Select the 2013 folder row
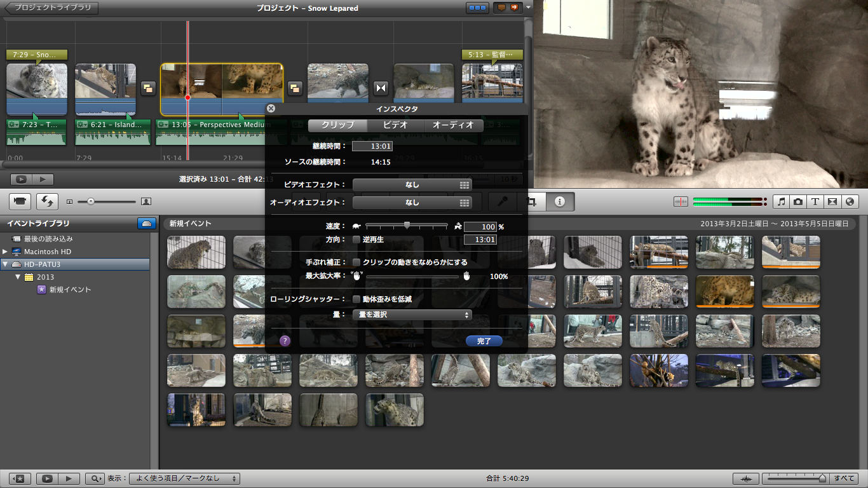 [75, 277]
